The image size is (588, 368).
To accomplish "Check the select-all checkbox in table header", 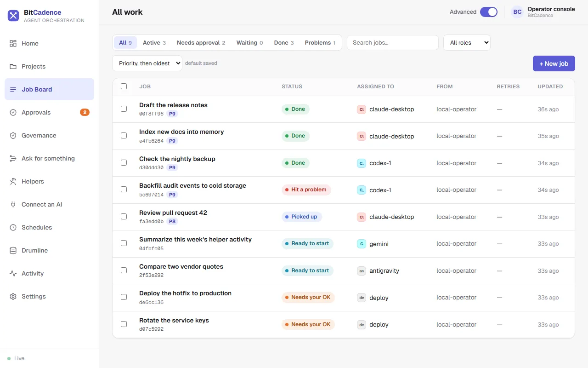I will tap(124, 86).
